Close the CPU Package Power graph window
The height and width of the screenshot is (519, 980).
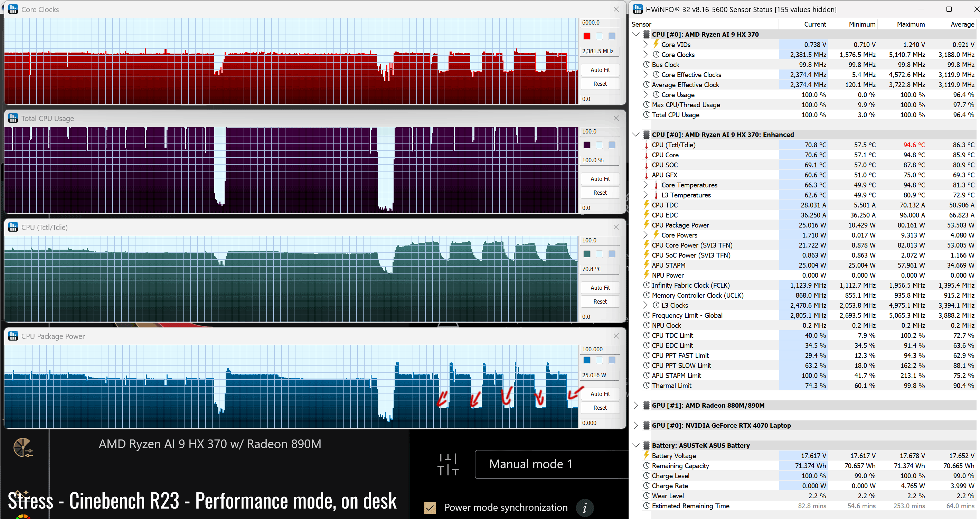click(x=616, y=336)
